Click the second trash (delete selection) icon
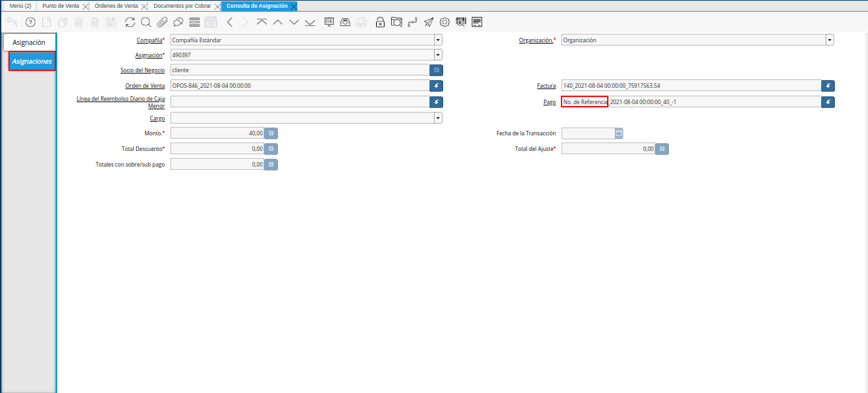The height and width of the screenshot is (393, 868). 94,22
